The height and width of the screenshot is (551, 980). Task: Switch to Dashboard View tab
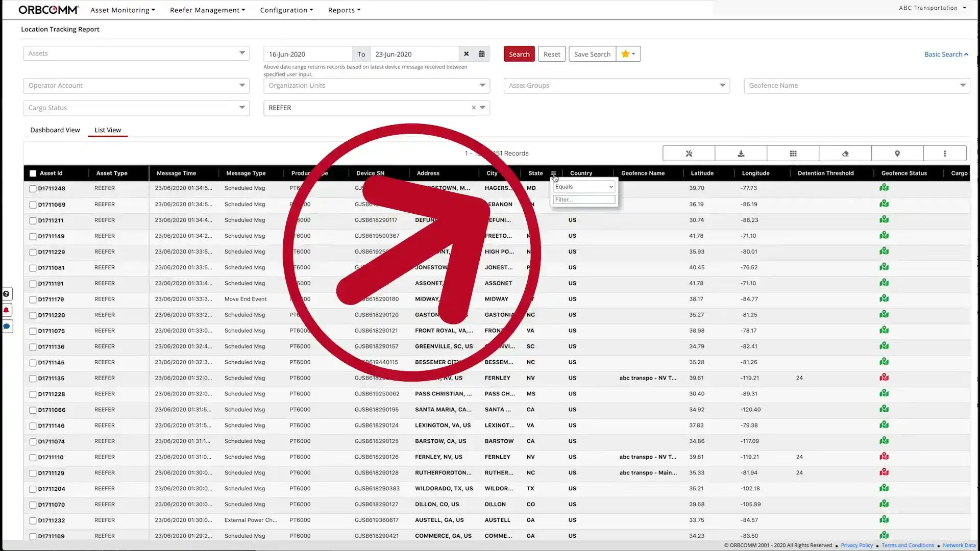click(x=55, y=129)
